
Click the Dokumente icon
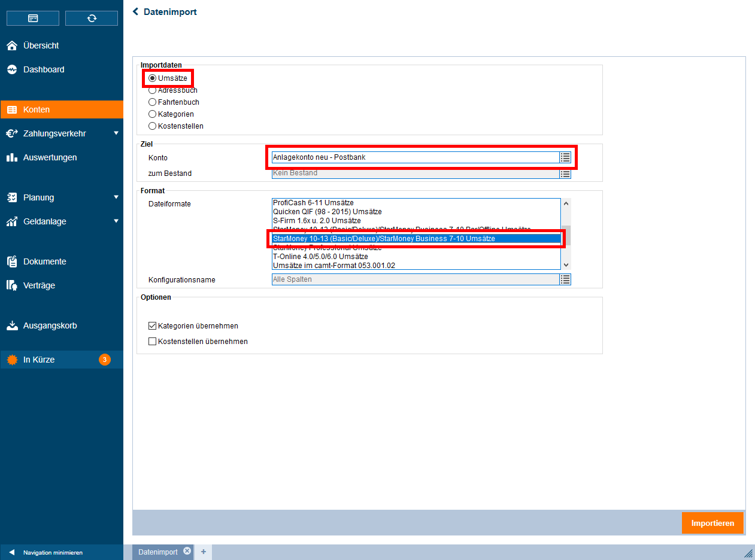click(x=12, y=262)
